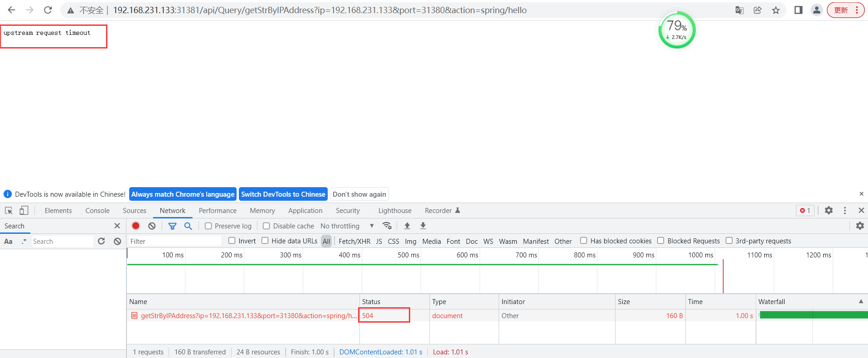Image resolution: width=868 pixels, height=358 pixels.
Task: Check the Hide data URLs checkbox
Action: 265,241
